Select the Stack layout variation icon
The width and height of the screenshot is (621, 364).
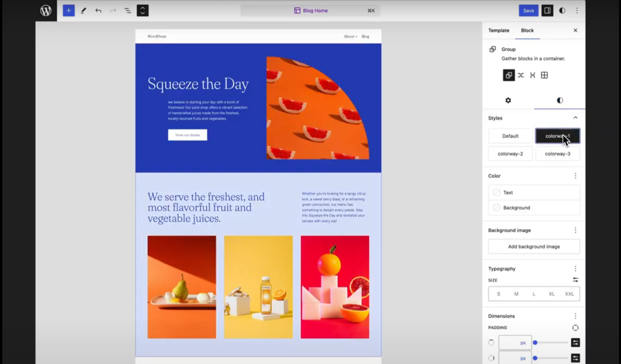coord(532,75)
